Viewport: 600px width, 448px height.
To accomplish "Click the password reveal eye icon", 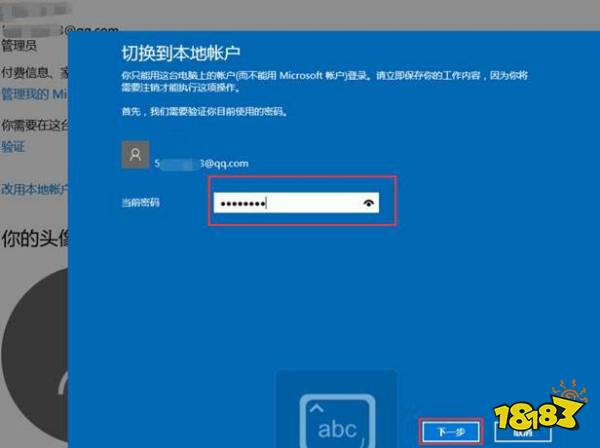I will (x=371, y=203).
